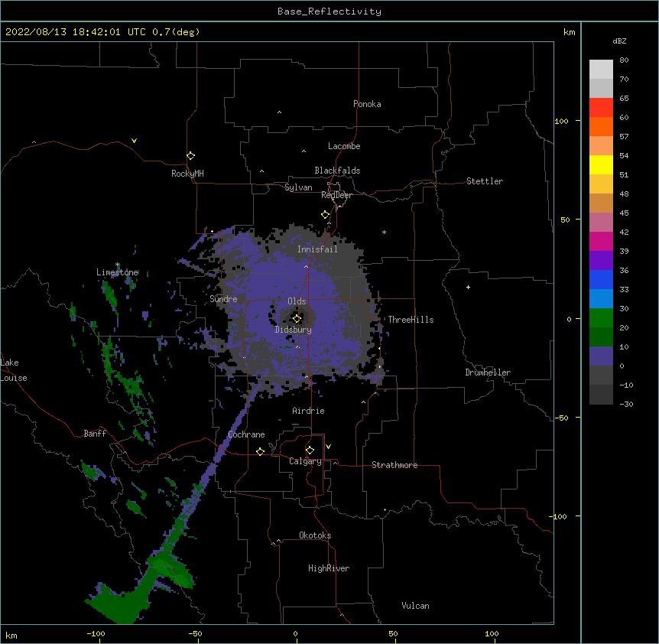Screen dimensions: 659x644
Task: Select the Calgary label
Action: click(305, 461)
